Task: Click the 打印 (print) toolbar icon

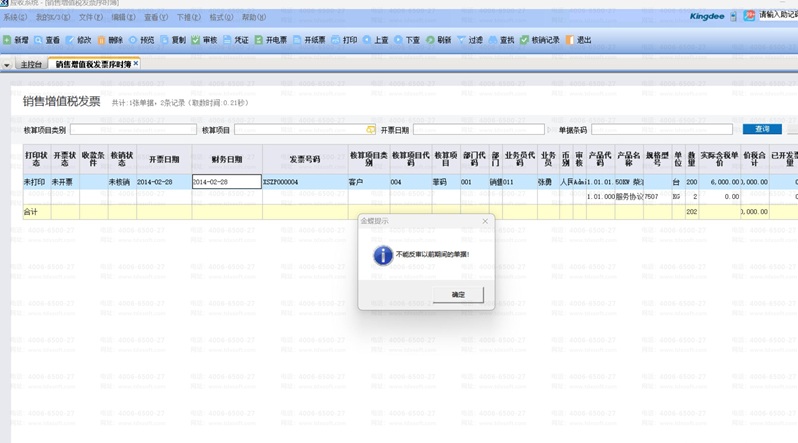Action: (336, 40)
